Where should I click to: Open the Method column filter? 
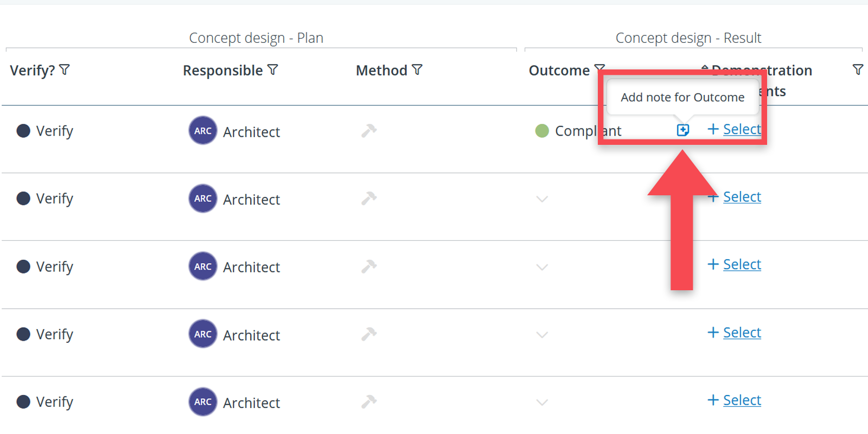point(417,70)
